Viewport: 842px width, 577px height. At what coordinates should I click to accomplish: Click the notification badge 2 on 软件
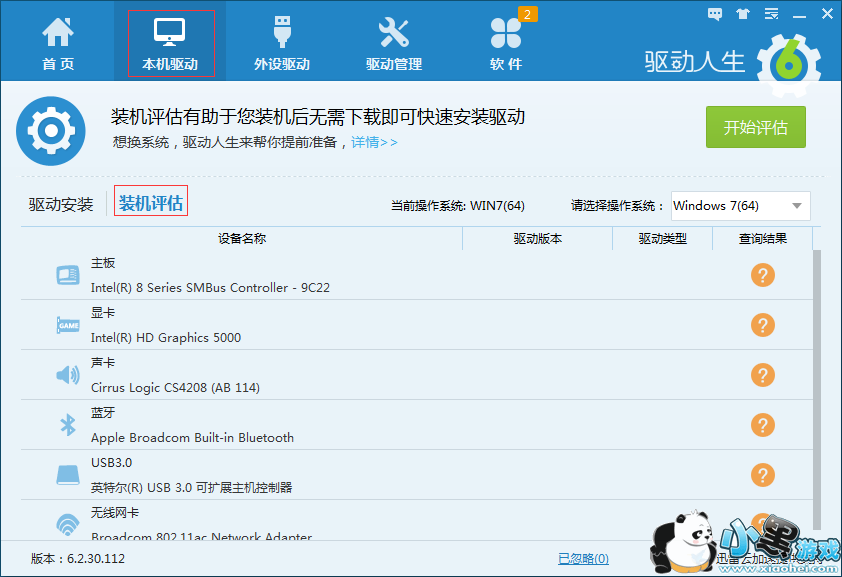coord(527,14)
